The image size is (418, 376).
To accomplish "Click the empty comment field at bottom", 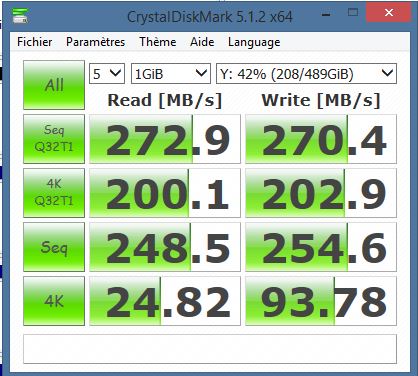I will (x=210, y=349).
